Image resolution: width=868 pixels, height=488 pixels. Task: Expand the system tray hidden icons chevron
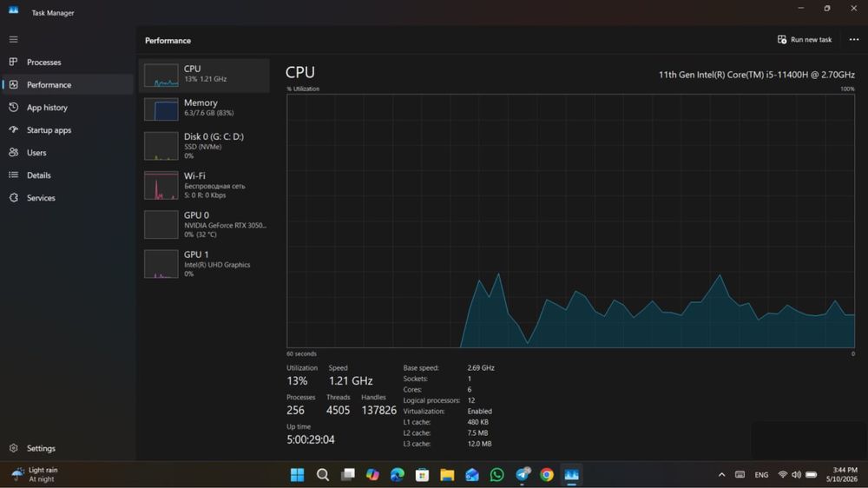tap(721, 475)
